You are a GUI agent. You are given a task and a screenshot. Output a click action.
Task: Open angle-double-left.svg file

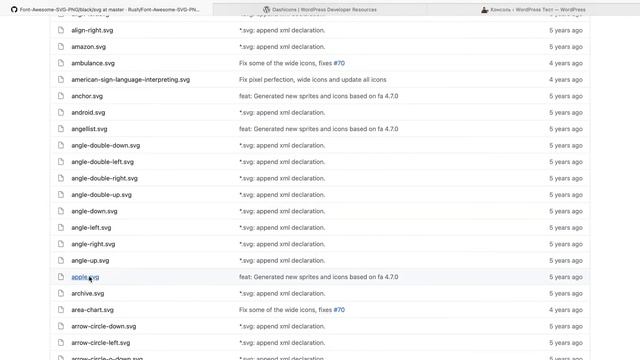[102, 162]
